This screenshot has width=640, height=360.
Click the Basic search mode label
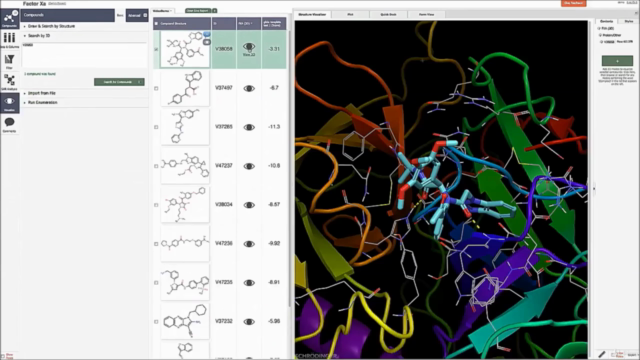click(120, 16)
